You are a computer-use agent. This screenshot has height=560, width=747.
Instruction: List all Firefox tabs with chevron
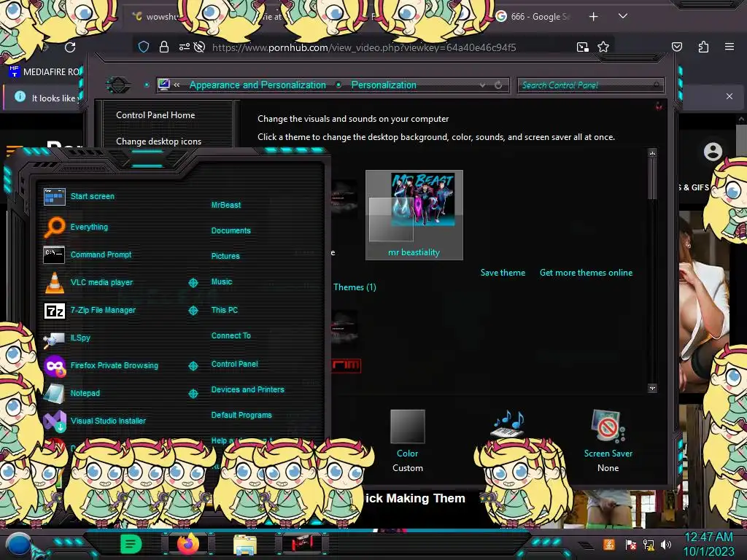[623, 16]
